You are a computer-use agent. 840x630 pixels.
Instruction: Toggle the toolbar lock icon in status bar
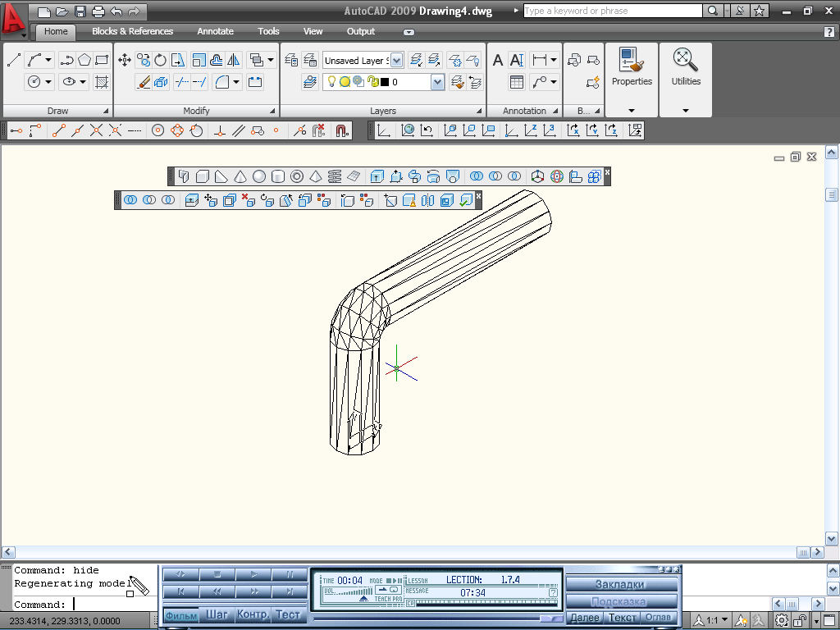coord(800,621)
